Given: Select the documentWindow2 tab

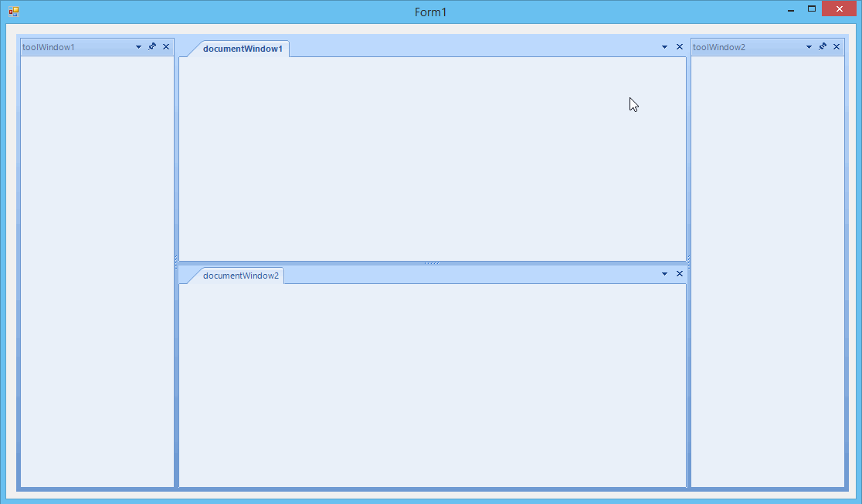Looking at the screenshot, I should tap(241, 276).
